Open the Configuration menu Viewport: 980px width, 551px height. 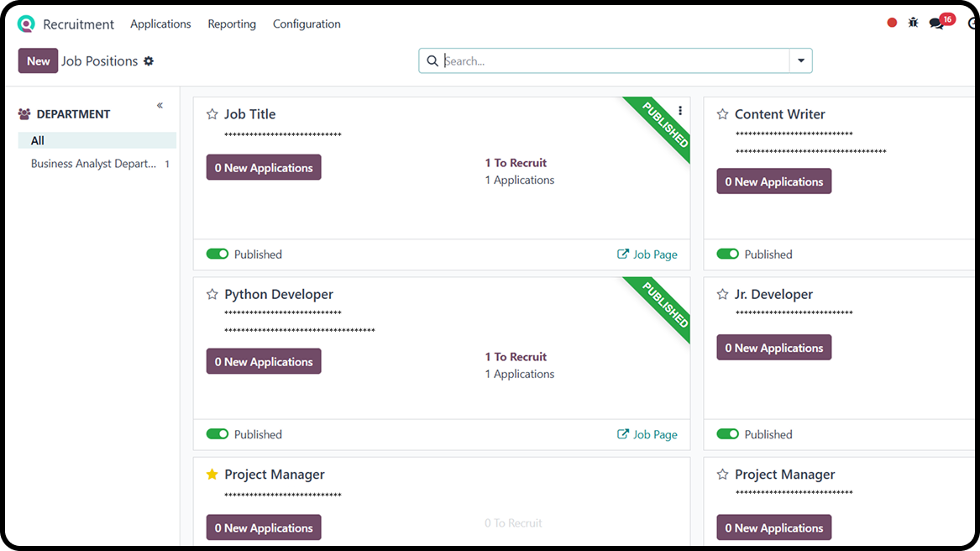(x=307, y=24)
